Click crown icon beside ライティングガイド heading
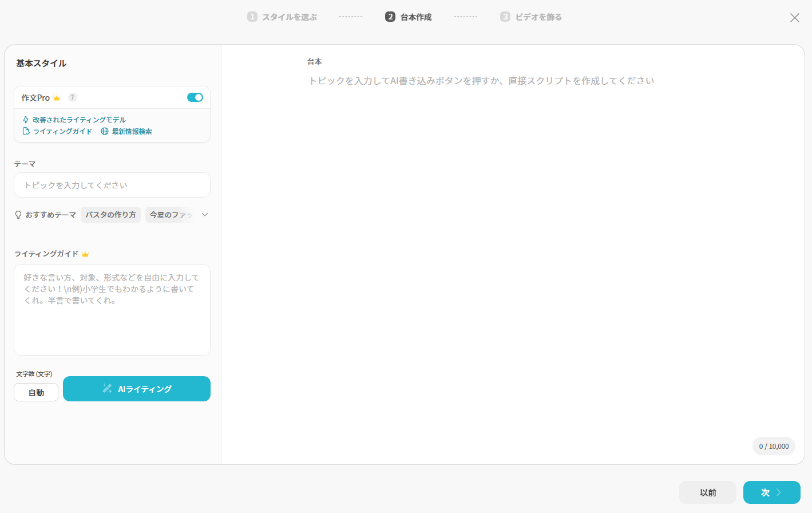Viewport: 812px width, 513px height. coord(85,254)
